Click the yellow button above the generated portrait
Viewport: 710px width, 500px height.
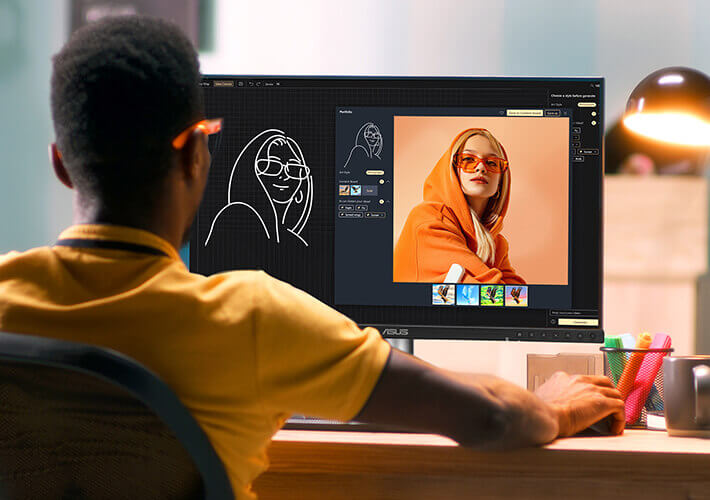click(524, 113)
